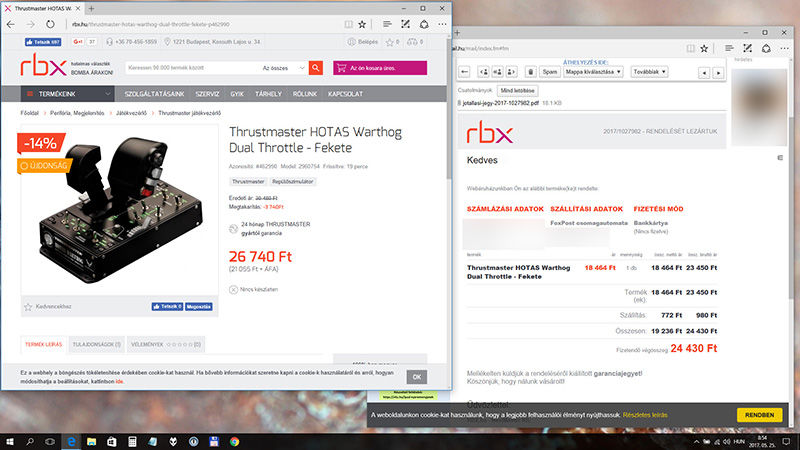The width and height of the screenshot is (800, 450).
Task: Click RENDBEN button on cookie bar
Action: [759, 415]
